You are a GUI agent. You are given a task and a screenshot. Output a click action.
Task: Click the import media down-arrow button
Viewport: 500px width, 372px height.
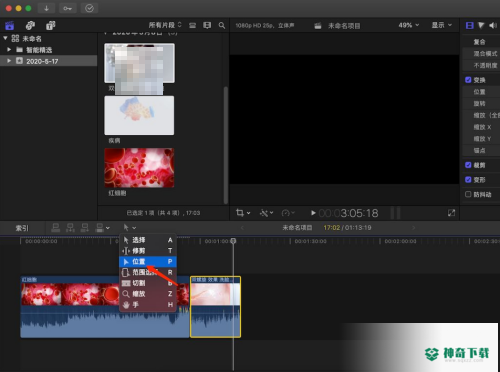pos(46,8)
